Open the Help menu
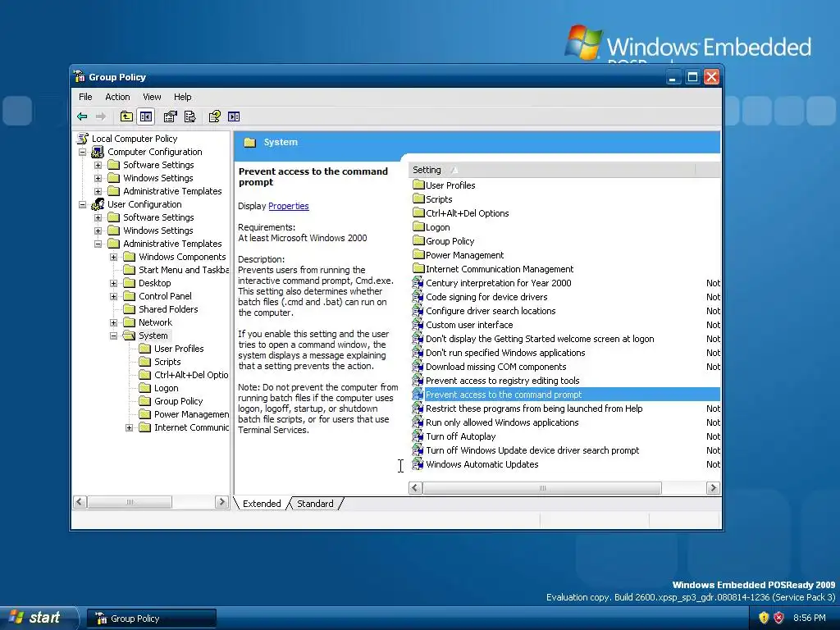The height and width of the screenshot is (630, 840). pos(182,97)
